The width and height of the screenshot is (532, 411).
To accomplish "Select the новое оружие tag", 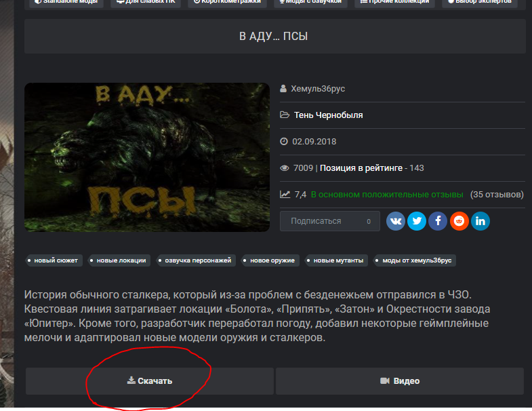I will tap(270, 260).
